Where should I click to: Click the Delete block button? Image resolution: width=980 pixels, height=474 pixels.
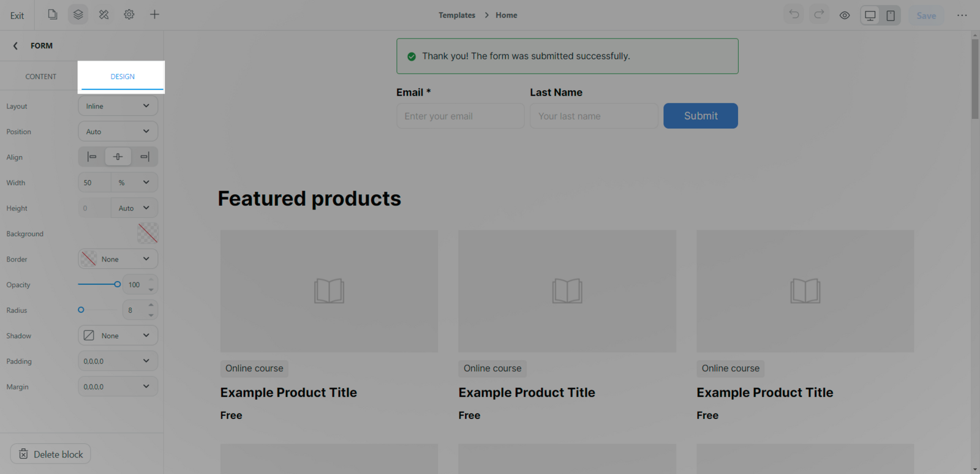click(x=51, y=454)
